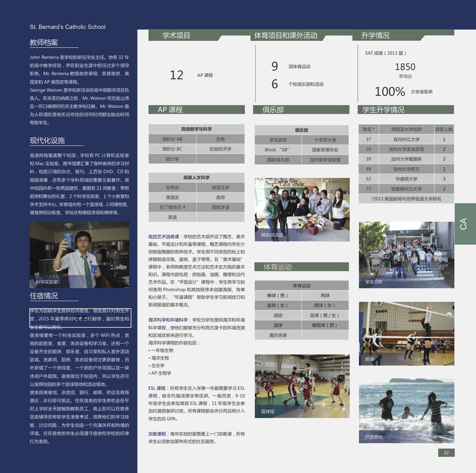Click the 1850 SAT average score
Screen dimensions: 476x473
pos(405,67)
